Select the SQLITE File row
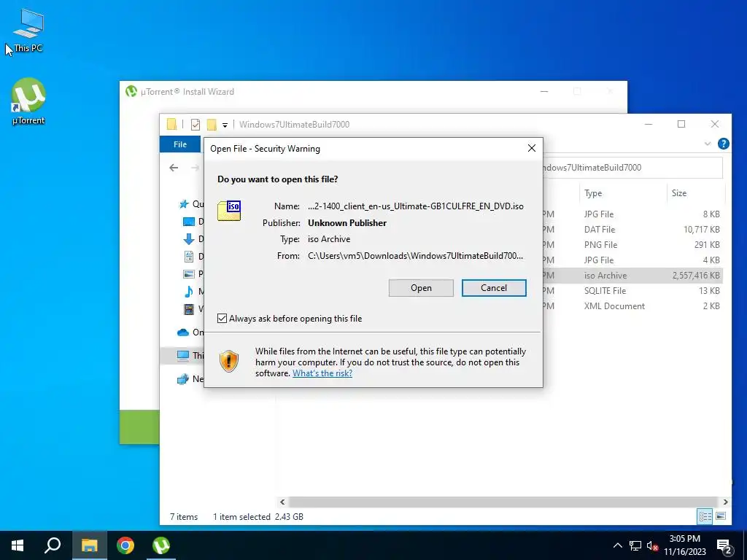The image size is (747, 560). (x=632, y=290)
